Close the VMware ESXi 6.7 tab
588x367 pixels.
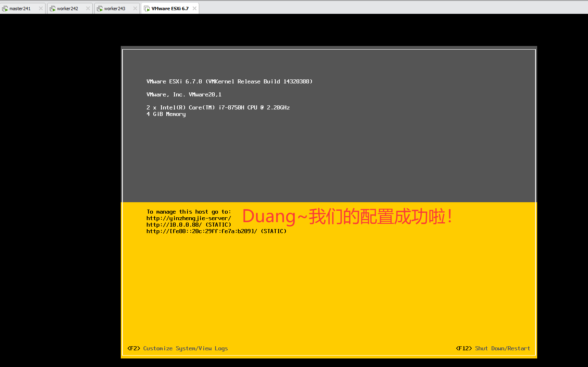pos(195,9)
